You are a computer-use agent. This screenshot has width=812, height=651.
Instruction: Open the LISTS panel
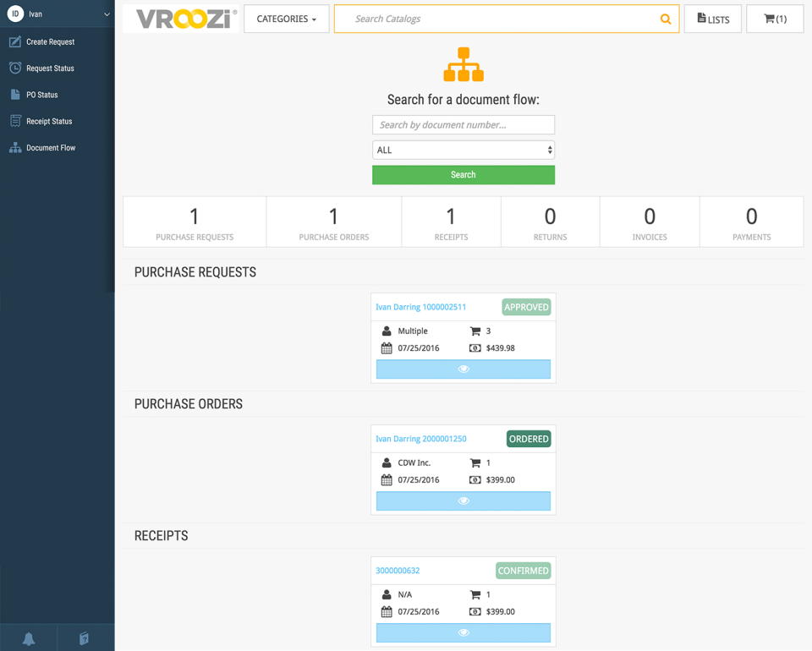pos(712,18)
